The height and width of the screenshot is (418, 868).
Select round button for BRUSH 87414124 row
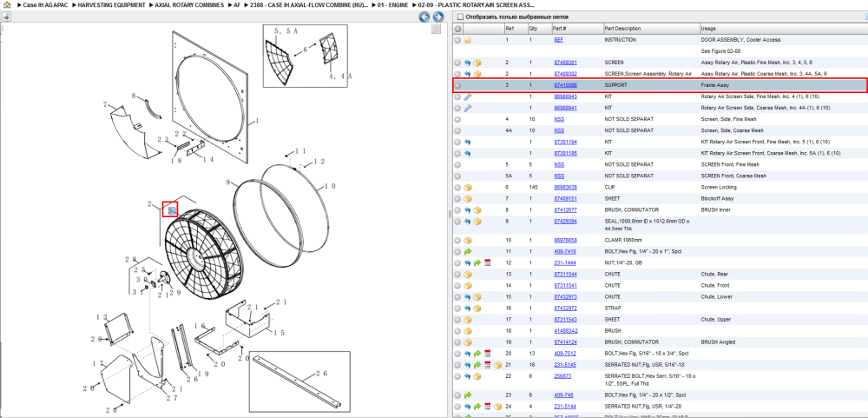(x=457, y=342)
